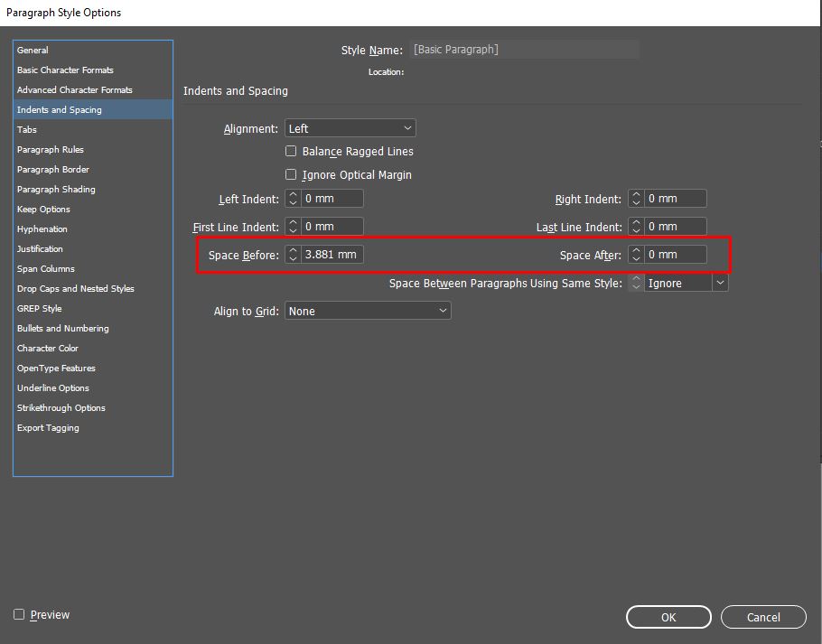Image resolution: width=822 pixels, height=644 pixels.
Task: Click the Cancel button
Action: click(x=763, y=617)
